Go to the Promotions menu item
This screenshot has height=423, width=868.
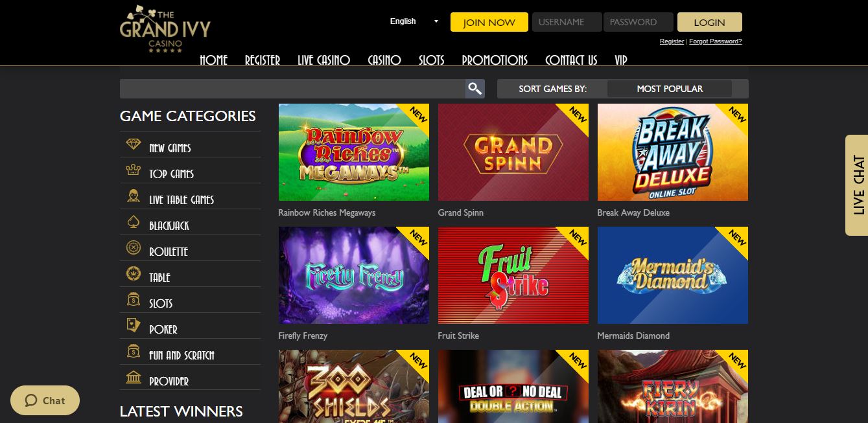[x=495, y=60]
